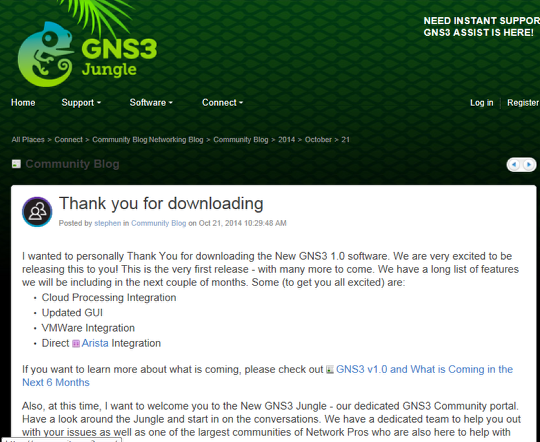The image size is (540, 442).
Task: Click the Register link
Action: [523, 103]
